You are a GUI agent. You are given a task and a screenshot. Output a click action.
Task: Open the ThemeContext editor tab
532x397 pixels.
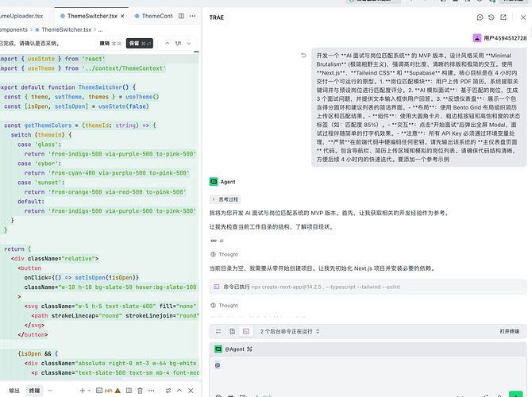[153, 16]
